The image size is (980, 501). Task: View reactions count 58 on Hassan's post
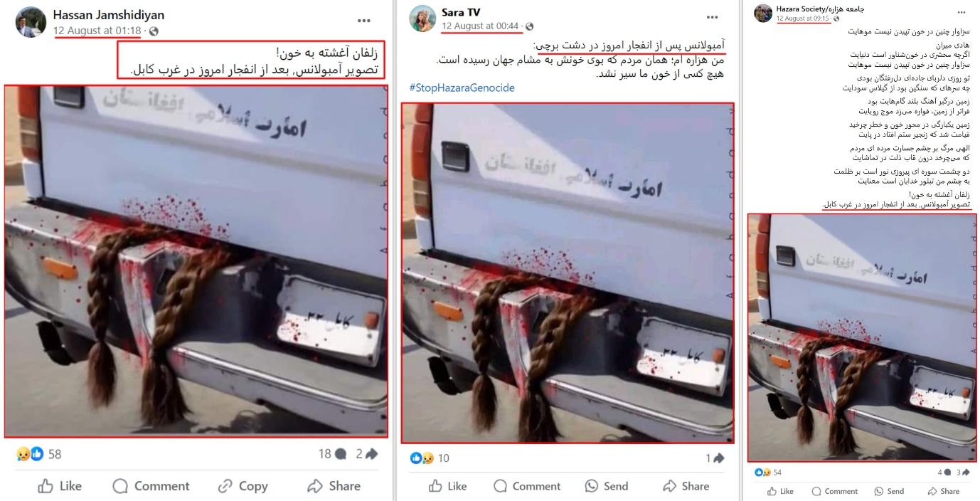(x=39, y=453)
